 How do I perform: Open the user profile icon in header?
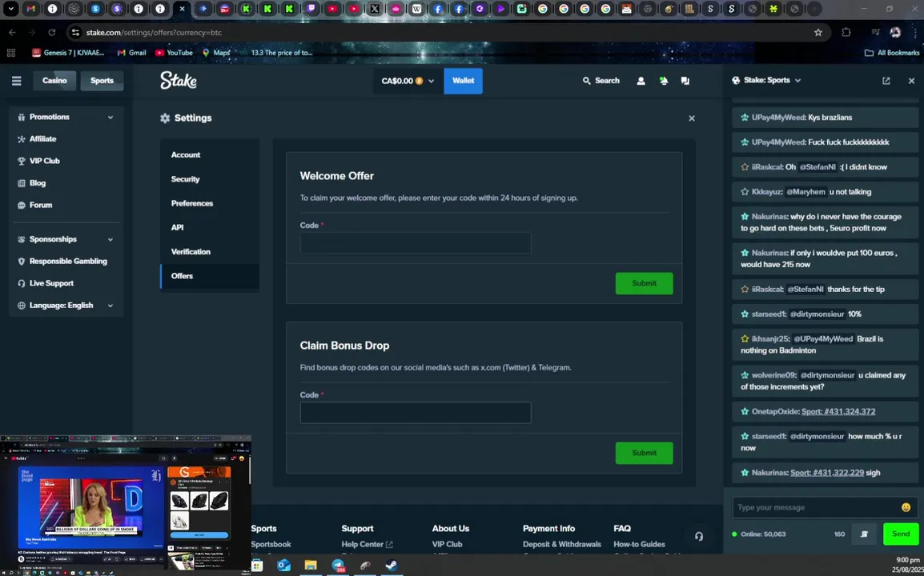tap(641, 81)
